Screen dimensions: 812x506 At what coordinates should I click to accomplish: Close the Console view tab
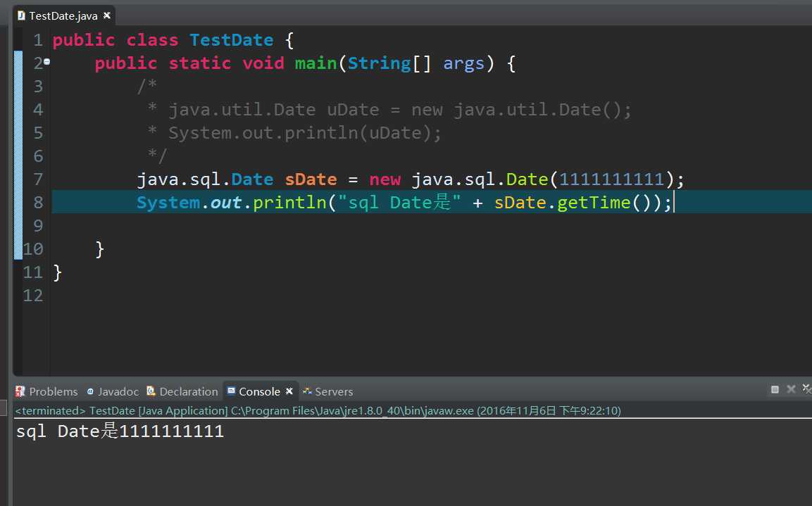point(289,391)
